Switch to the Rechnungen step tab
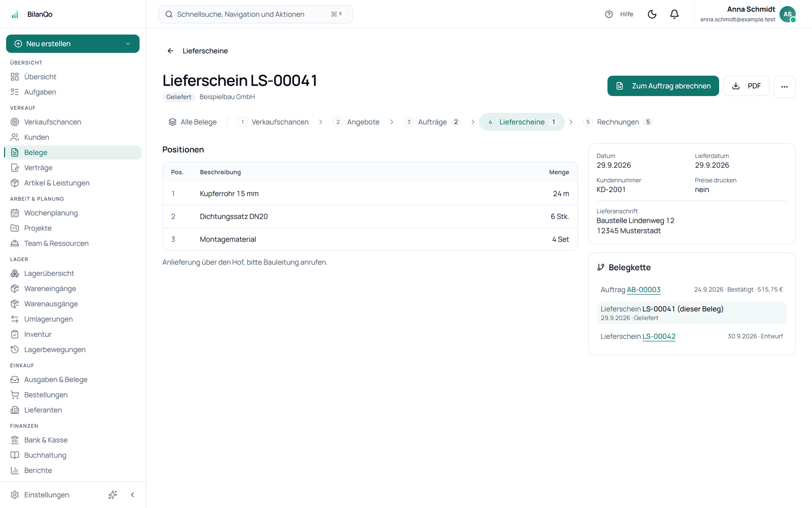The image size is (812, 508). click(618, 122)
